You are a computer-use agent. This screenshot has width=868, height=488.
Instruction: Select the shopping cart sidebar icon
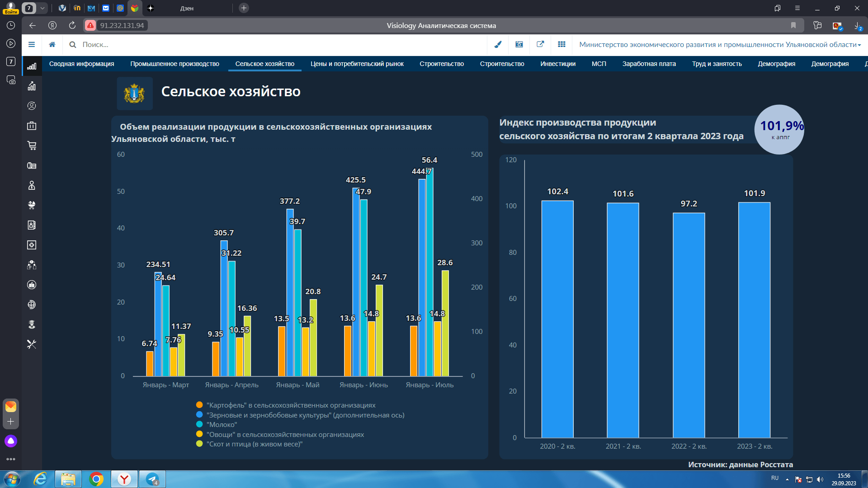[x=32, y=145]
